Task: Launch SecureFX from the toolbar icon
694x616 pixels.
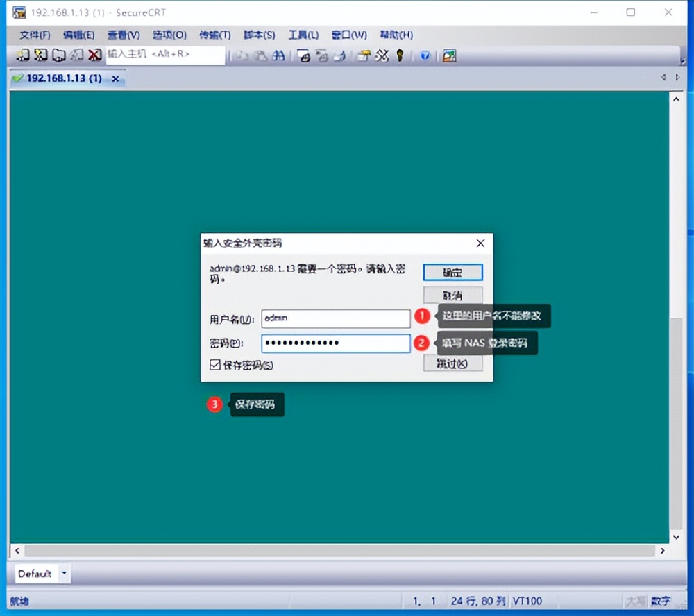Action: point(449,56)
